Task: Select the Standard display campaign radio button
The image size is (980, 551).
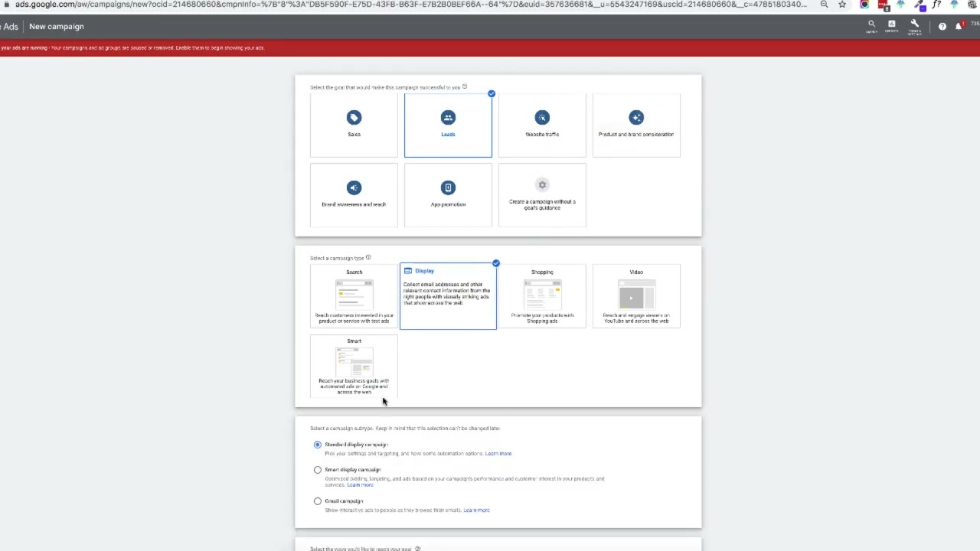Action: pyautogui.click(x=318, y=445)
